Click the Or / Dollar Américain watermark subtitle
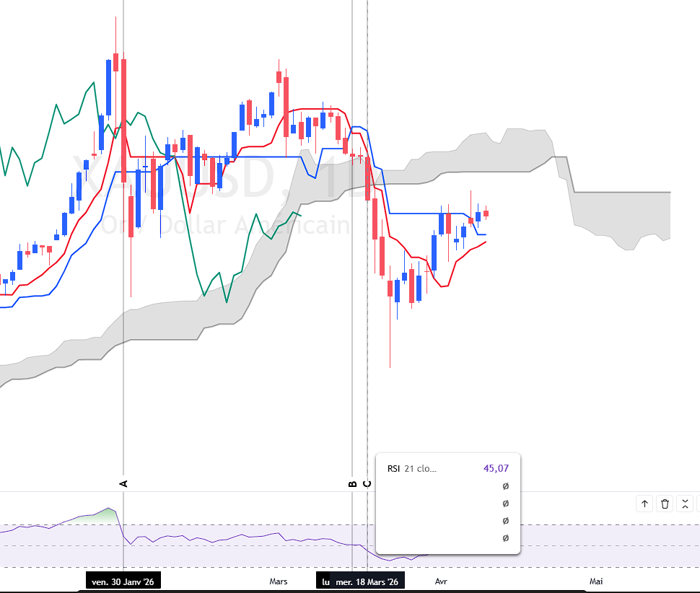 point(225,225)
